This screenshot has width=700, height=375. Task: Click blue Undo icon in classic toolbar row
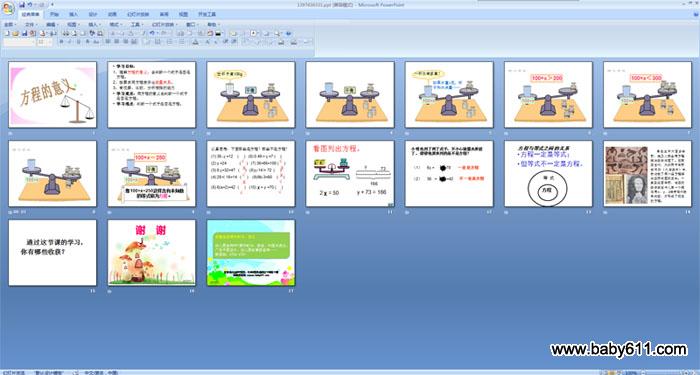click(x=152, y=33)
